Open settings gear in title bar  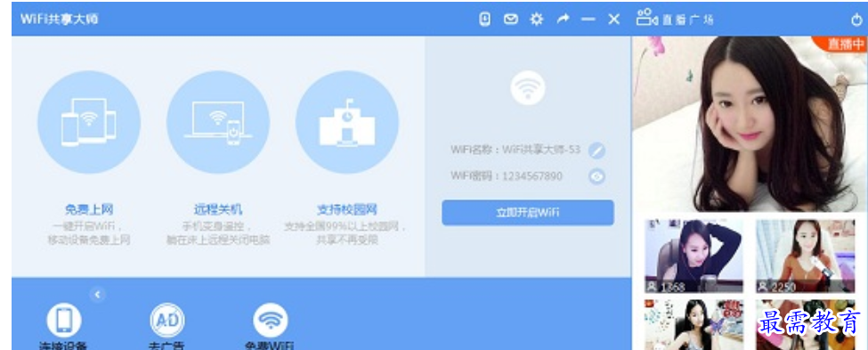537,20
